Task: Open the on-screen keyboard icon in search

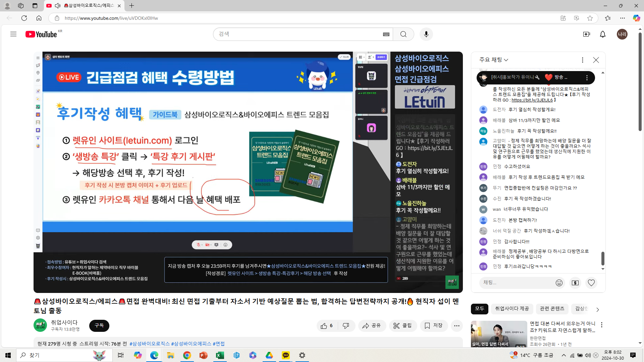Action: (x=386, y=34)
